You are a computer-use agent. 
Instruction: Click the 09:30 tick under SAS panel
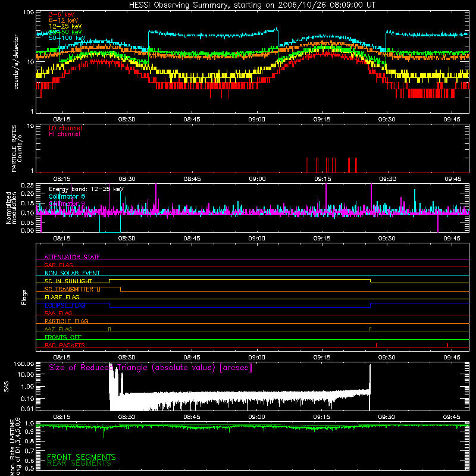[387, 417]
